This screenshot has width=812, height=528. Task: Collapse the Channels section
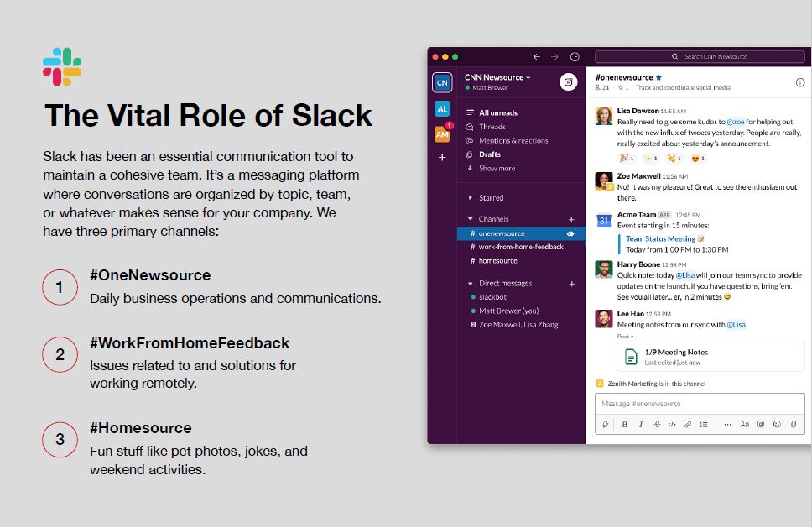pos(471,219)
